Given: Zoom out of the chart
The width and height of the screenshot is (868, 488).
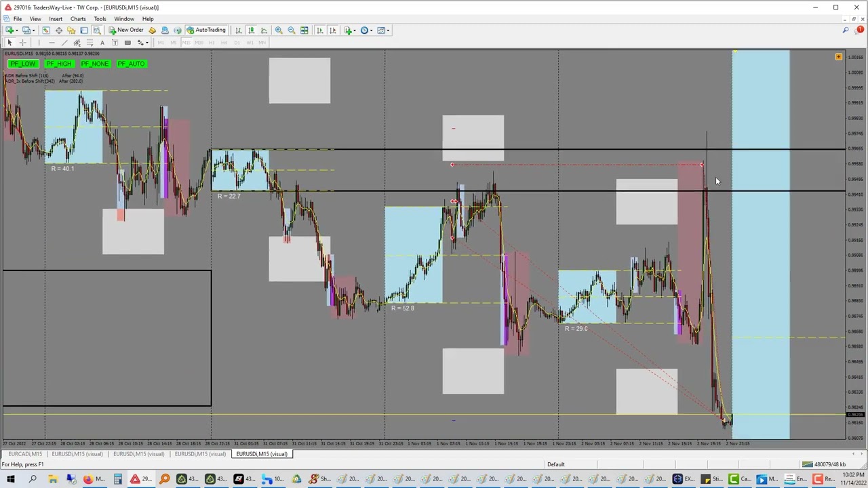Looking at the screenshot, I should 292,30.
